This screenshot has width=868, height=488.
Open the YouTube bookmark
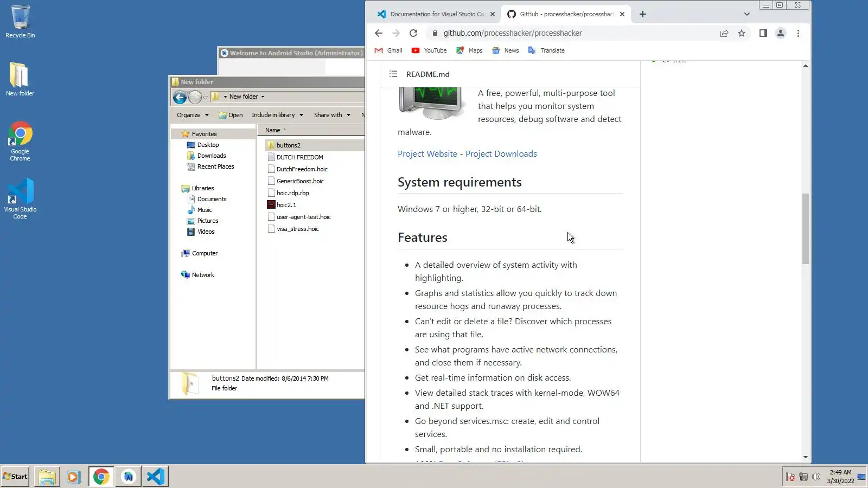[429, 50]
